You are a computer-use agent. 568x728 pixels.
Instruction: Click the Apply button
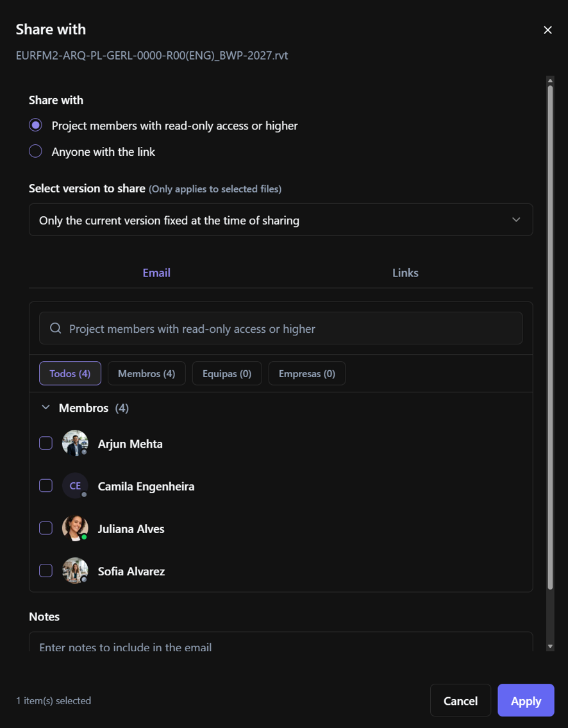[526, 700]
